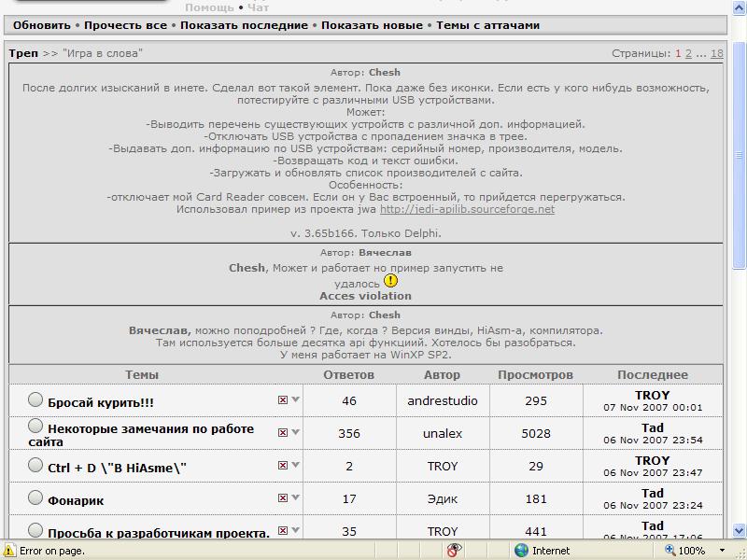Viewport: 747px width, 560px height.
Task: Click the privacy report eye icon in status bar
Action: [x=454, y=551]
